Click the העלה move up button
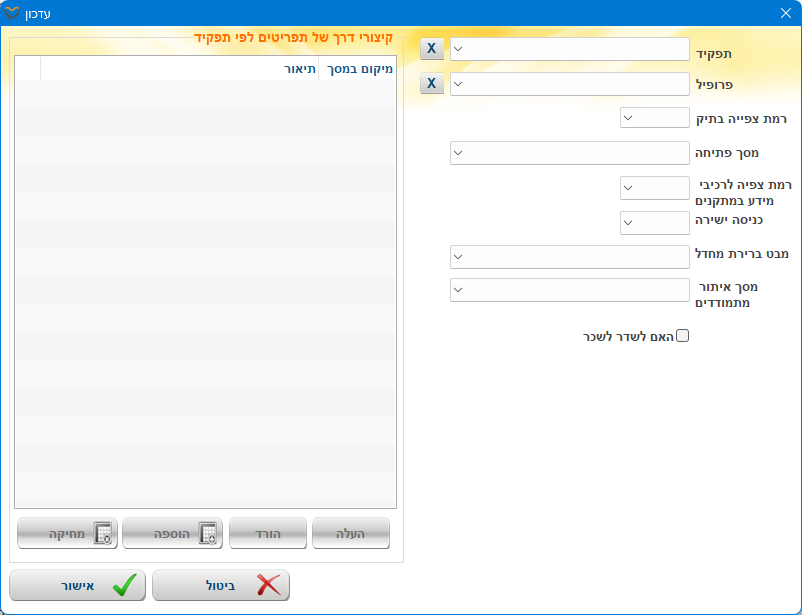 tap(350, 534)
